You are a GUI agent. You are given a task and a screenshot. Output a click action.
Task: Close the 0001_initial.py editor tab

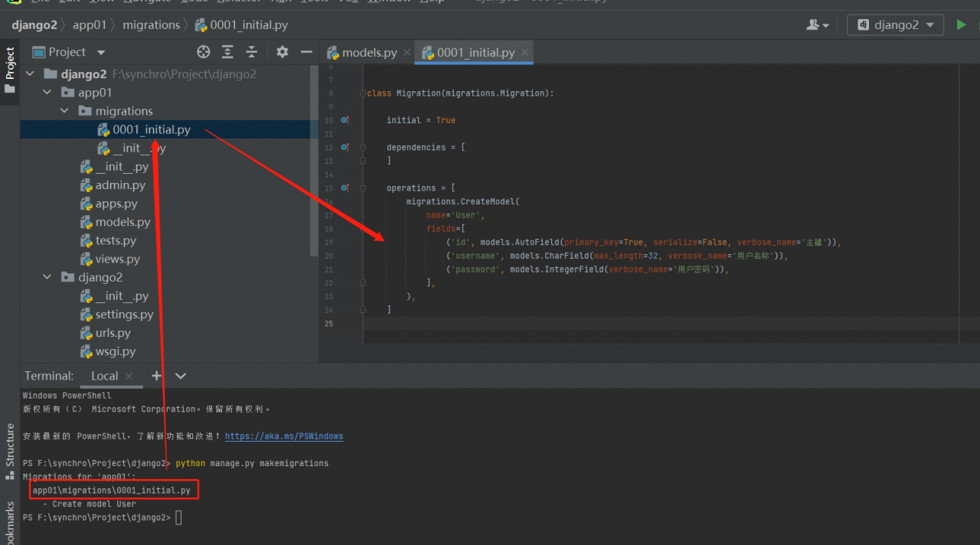[524, 53]
